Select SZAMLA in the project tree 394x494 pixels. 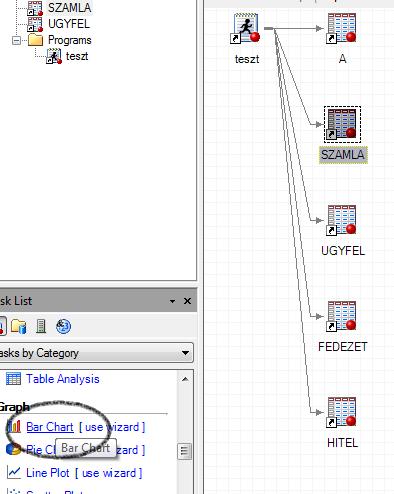coord(69,8)
